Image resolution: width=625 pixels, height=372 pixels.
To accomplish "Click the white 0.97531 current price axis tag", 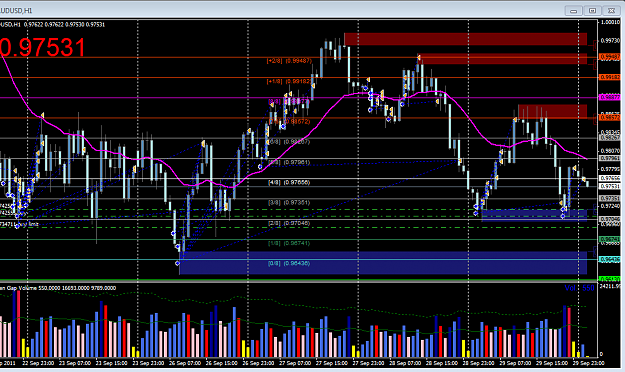I will 610,186.
